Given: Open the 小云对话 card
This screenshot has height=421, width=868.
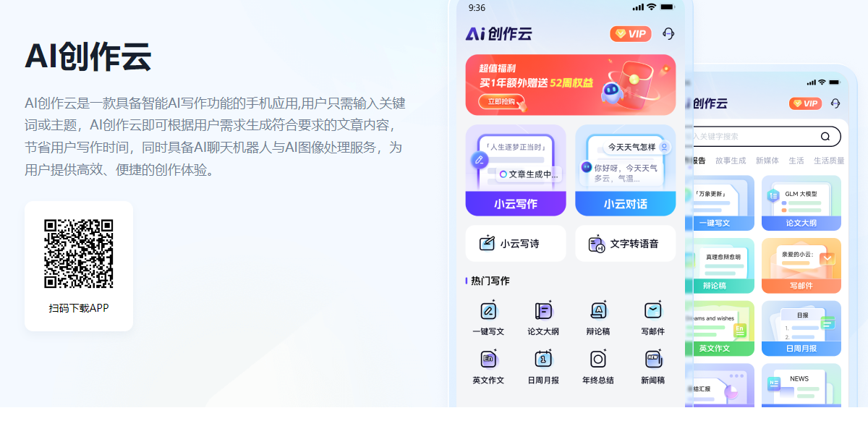Looking at the screenshot, I should tap(626, 170).
